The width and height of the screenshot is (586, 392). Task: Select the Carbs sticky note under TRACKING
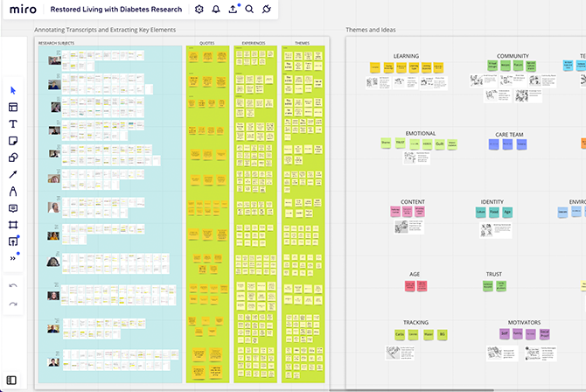click(x=400, y=334)
